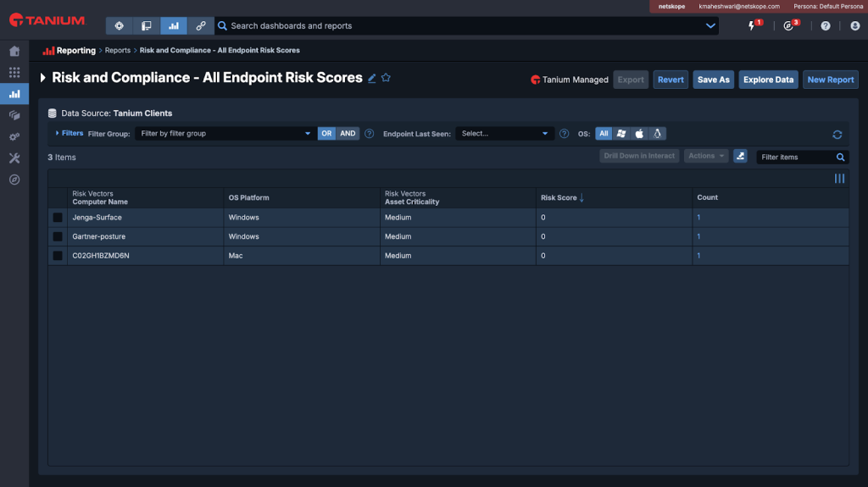Click the New Report button
Screen dimensions: 868x487
pyautogui.click(x=831, y=80)
